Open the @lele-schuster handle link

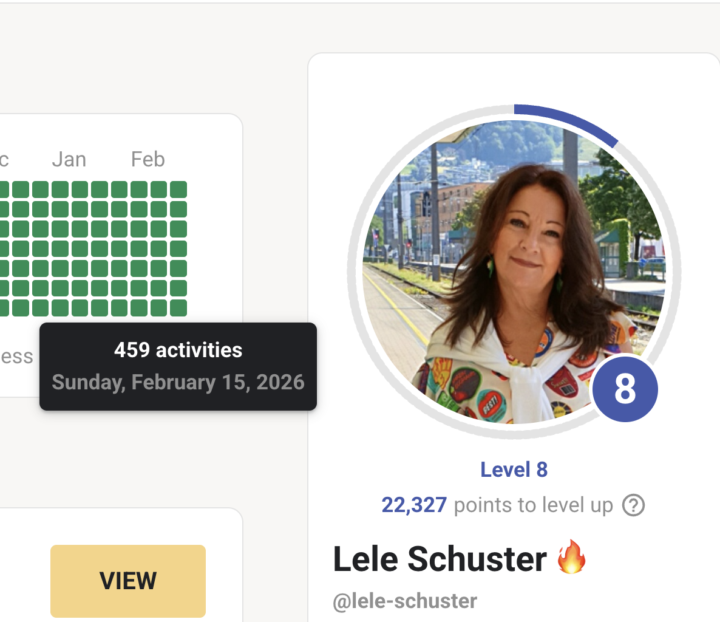tap(405, 601)
